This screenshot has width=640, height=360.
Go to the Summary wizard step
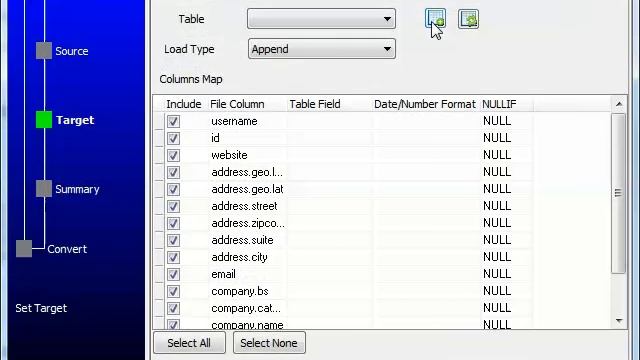77,189
